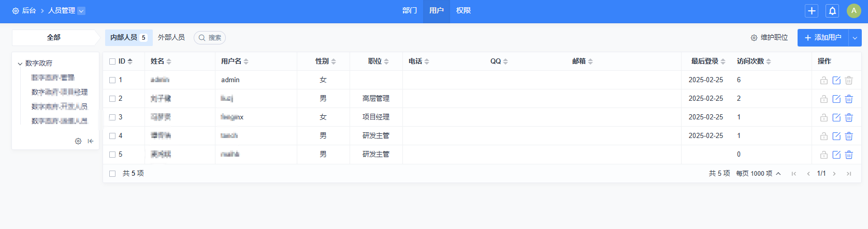Viewport: 868px width, 229px height.
Task: Check the box for row ID 1
Action: coord(112,80)
